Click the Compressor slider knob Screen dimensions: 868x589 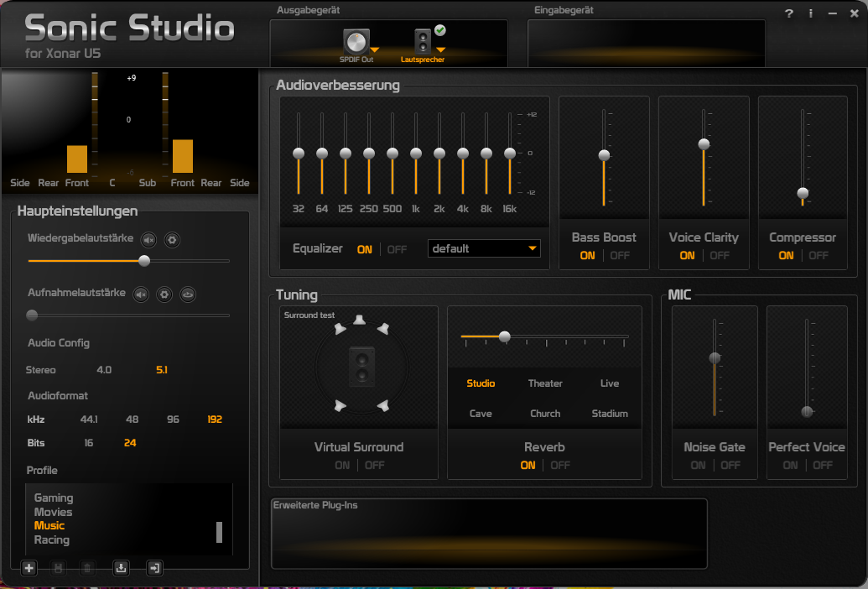803,193
